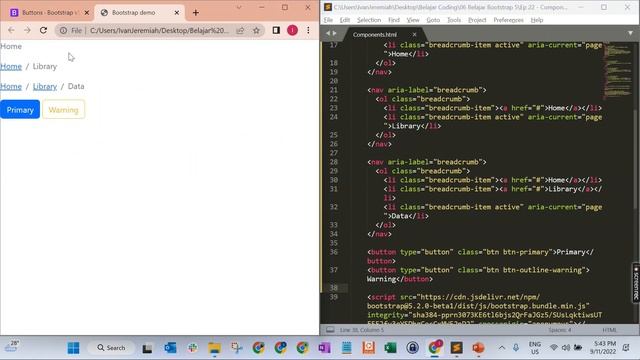Image resolution: width=640 pixels, height=360 pixels.
Task: Open the Project menu in Sublime Text
Action: coord(477,20)
